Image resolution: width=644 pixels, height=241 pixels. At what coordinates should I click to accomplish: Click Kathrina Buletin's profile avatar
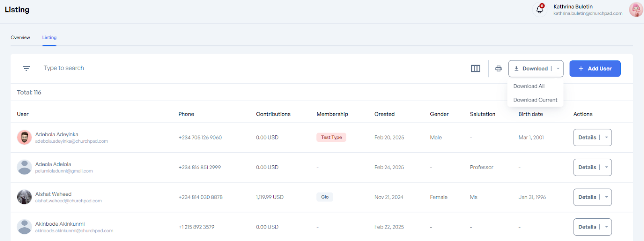pos(636,10)
